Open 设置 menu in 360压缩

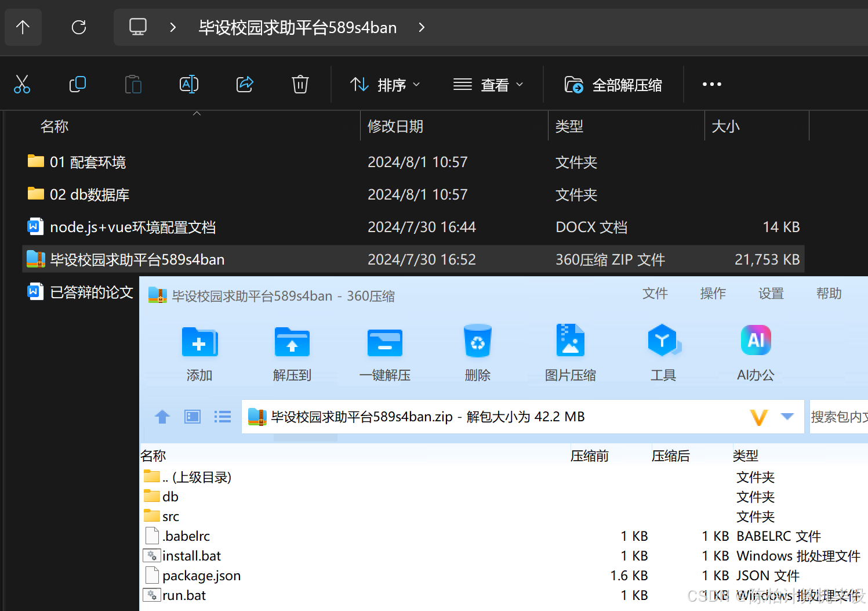pos(771,294)
